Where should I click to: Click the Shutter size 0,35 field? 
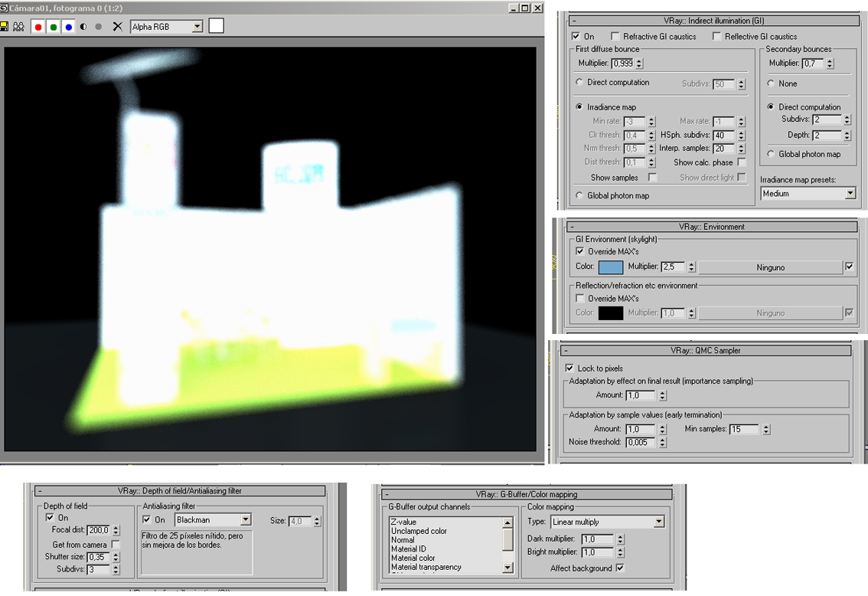99,557
